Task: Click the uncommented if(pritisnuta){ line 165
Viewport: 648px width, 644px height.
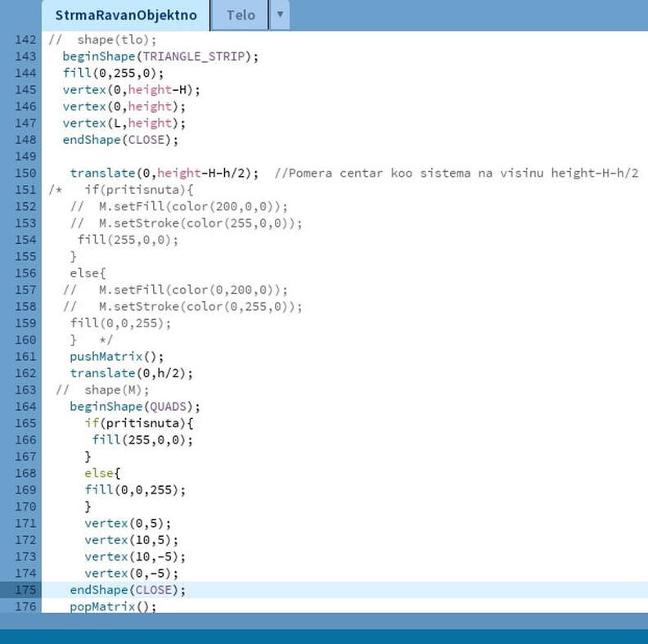Action: [x=139, y=423]
